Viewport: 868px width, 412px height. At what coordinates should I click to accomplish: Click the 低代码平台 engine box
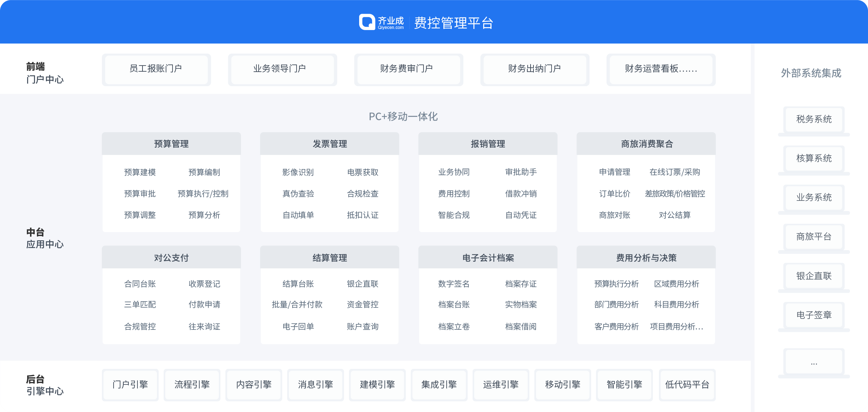tap(687, 384)
